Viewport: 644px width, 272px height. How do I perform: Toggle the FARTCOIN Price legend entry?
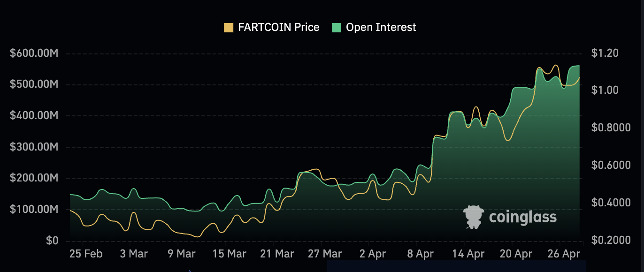[272, 28]
